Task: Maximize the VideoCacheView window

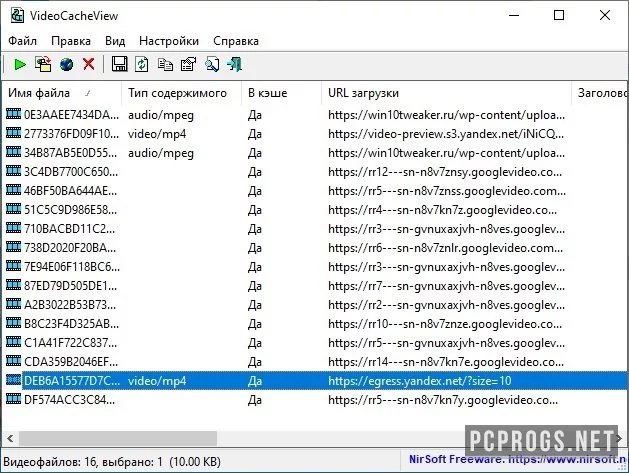Action: click(559, 15)
